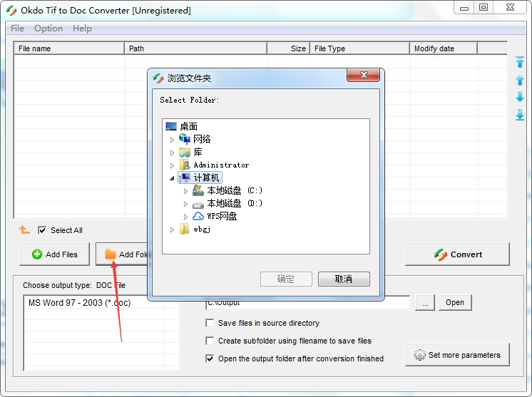
Task: Expand the 库 libraries tree node
Action: coord(172,153)
